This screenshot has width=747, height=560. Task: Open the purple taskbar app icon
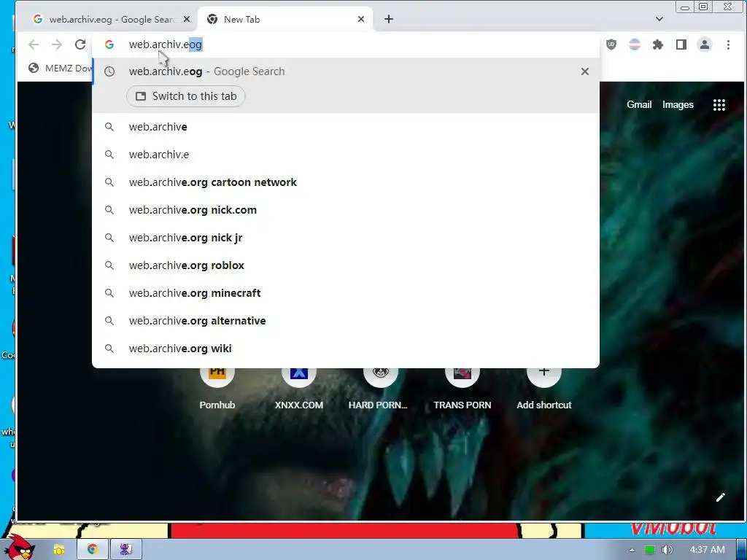click(x=125, y=549)
